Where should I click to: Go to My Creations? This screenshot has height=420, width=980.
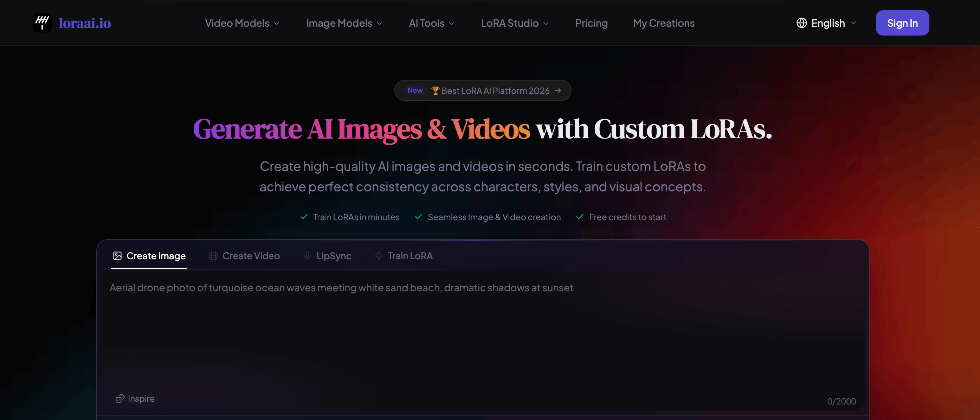tap(664, 23)
